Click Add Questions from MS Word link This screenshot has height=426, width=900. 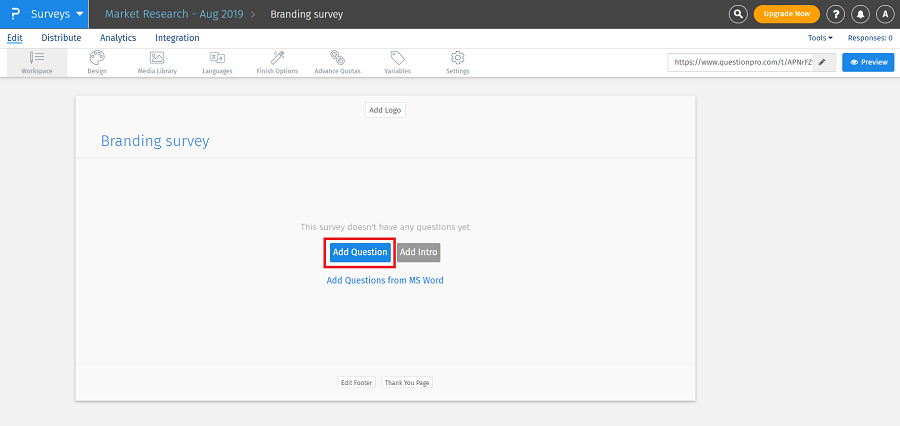pyautogui.click(x=385, y=281)
